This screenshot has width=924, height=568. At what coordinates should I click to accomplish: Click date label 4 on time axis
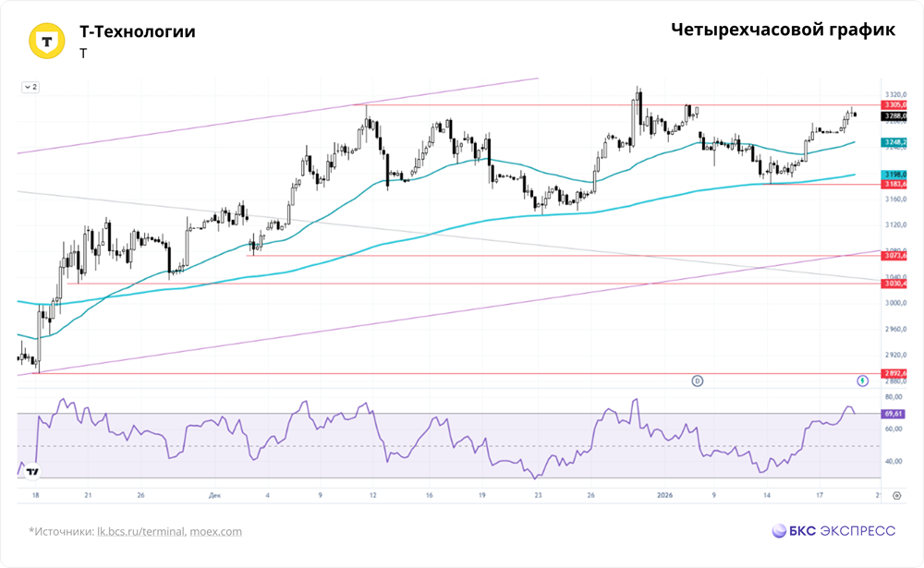click(268, 496)
